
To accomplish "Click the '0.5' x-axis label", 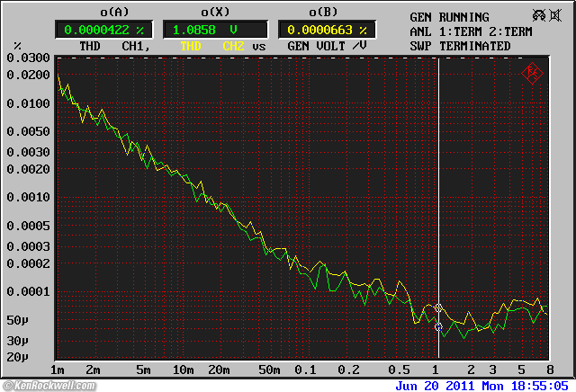I will tap(399, 370).
